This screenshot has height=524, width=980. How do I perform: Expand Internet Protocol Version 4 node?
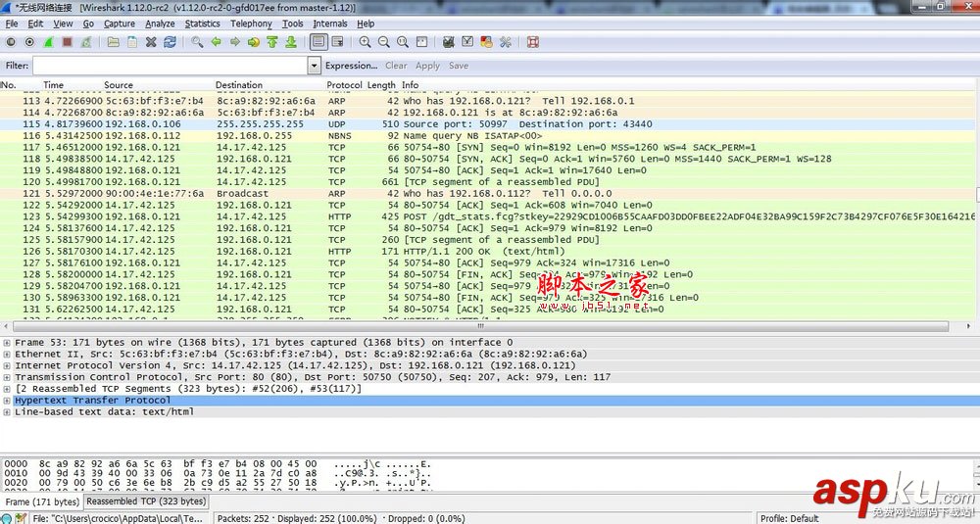(7, 365)
